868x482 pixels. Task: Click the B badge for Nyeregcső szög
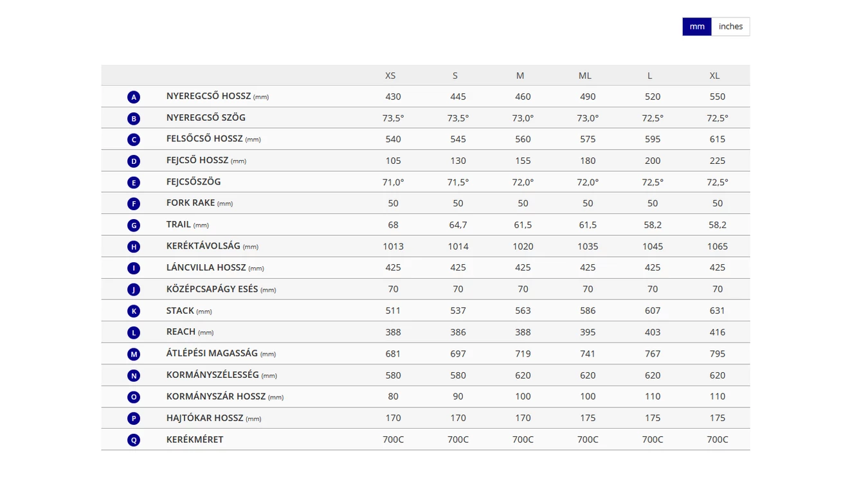(x=134, y=118)
